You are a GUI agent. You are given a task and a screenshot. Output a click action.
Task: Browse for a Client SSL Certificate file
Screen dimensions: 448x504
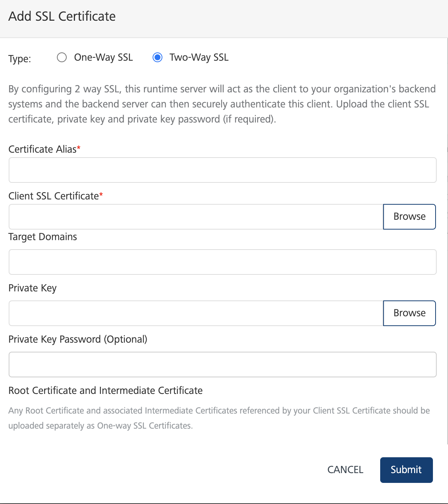(409, 217)
